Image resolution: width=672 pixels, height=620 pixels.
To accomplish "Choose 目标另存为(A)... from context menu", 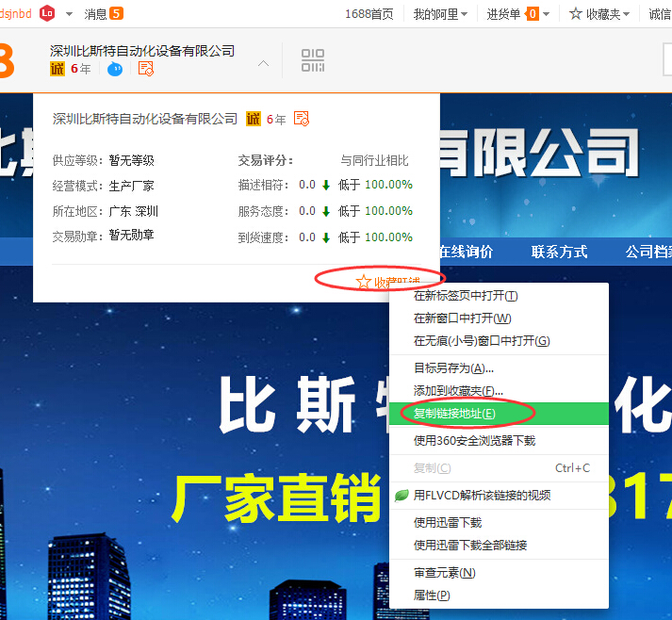I will (499, 368).
